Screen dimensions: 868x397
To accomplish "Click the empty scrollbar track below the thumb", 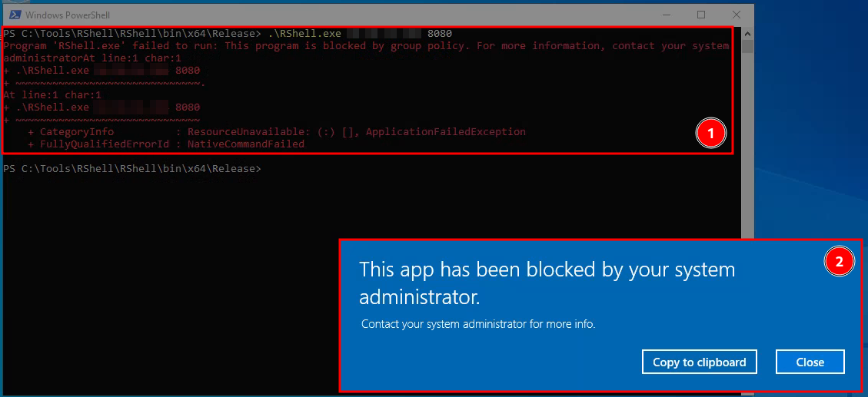I will (747, 154).
